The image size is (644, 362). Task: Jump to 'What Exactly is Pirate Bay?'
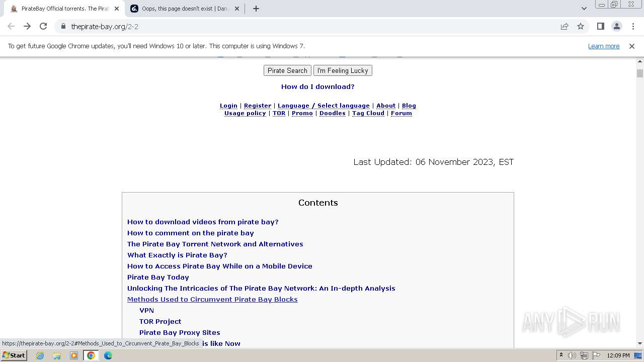(x=177, y=255)
